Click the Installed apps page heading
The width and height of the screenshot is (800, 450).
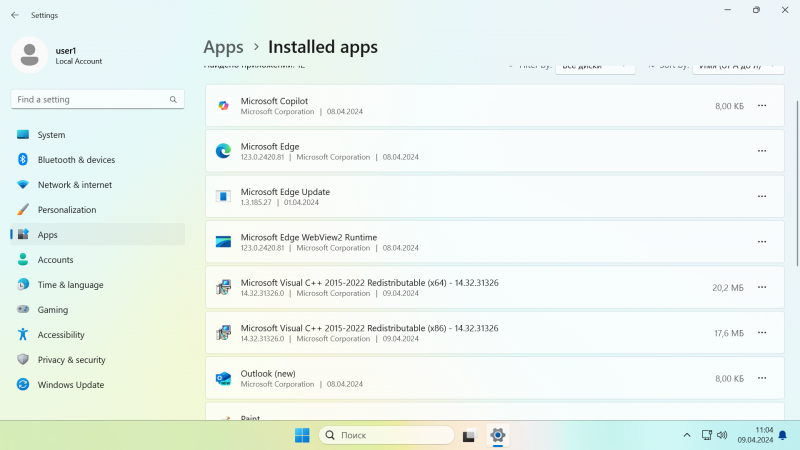[x=323, y=47]
